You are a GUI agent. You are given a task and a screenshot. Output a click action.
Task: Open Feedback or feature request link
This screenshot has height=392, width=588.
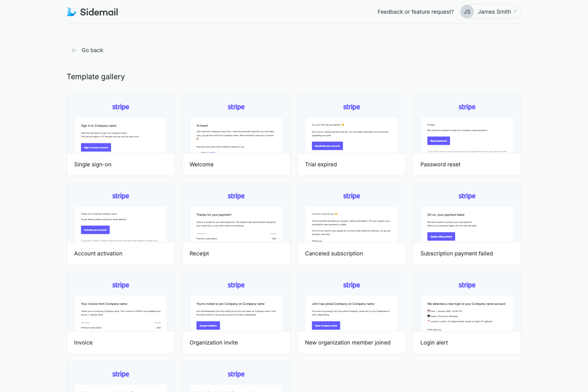tap(416, 12)
